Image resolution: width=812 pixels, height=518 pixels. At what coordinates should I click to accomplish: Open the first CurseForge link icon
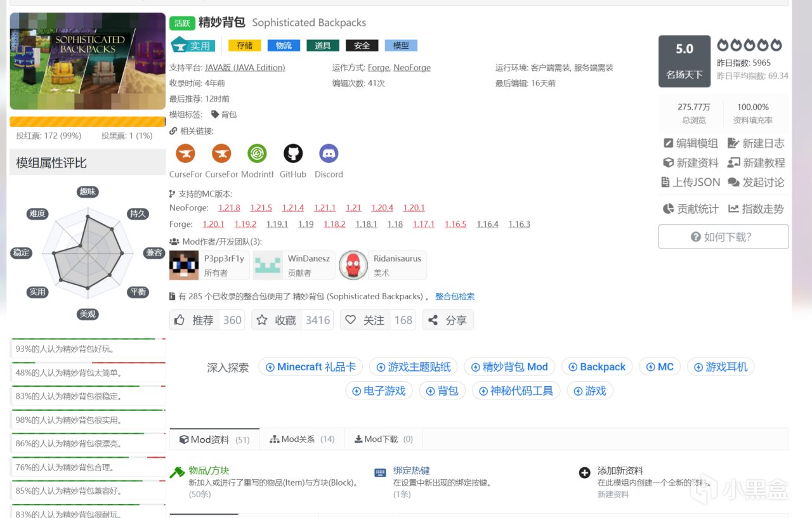[x=185, y=153]
